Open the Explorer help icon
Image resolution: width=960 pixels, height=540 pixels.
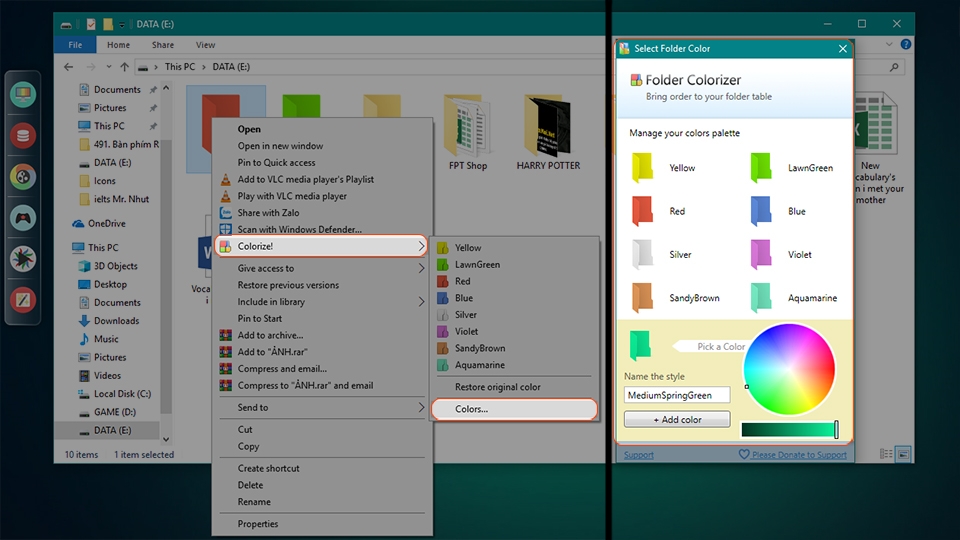(906, 44)
